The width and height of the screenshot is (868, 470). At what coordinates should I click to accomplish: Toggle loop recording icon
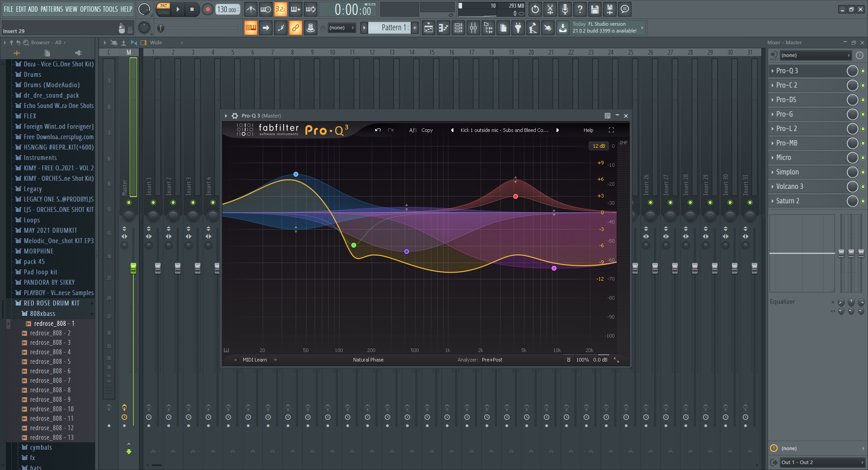[x=311, y=9]
